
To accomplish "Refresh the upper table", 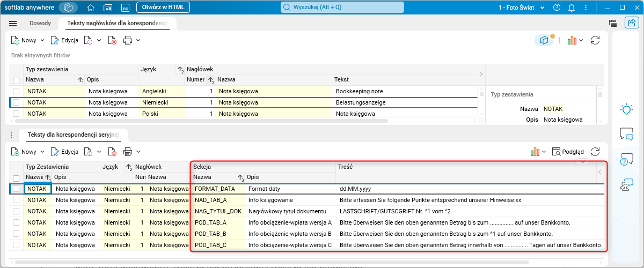I will tap(595, 40).
